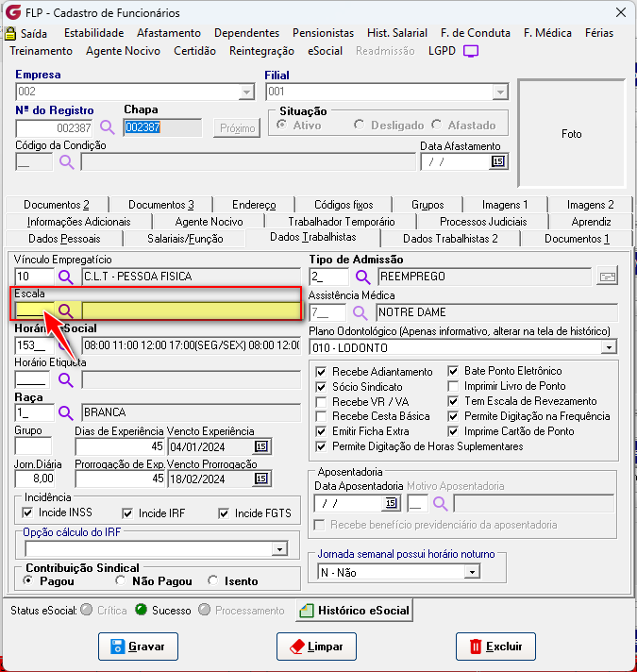Open the Férias menu
Viewport: 637px width, 672px height.
pos(599,33)
